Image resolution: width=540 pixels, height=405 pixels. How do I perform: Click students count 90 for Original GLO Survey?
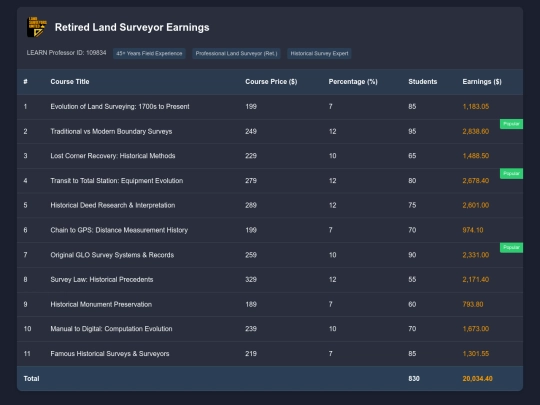(412, 255)
